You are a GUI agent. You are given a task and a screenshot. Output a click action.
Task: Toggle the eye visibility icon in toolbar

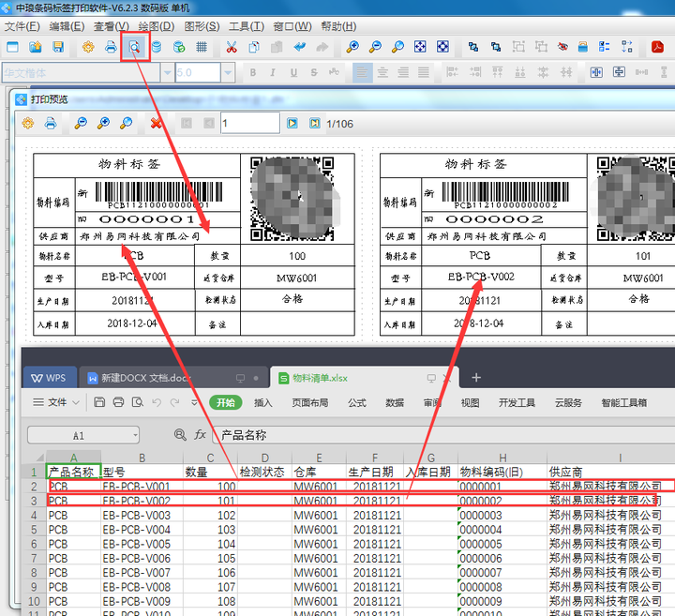click(x=562, y=47)
